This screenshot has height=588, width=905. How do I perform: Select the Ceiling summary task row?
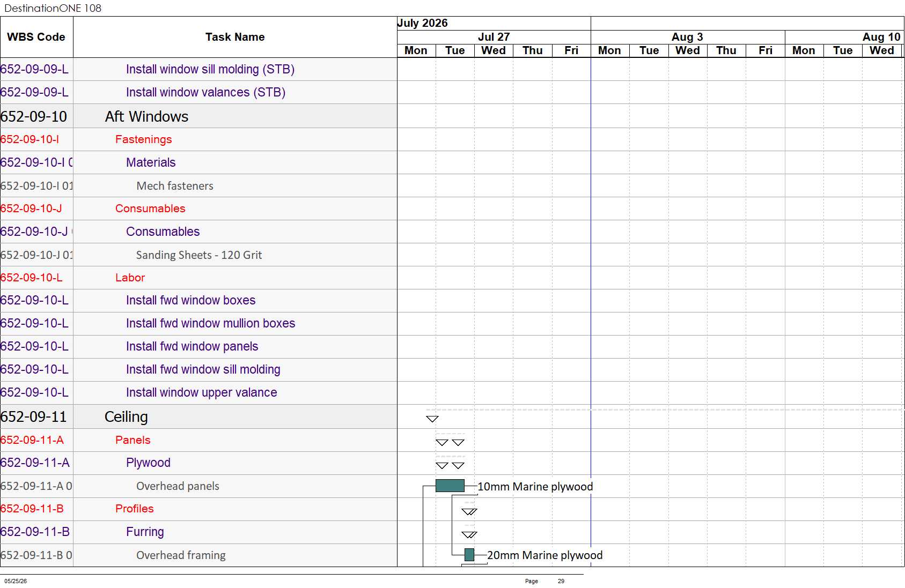(x=198, y=416)
